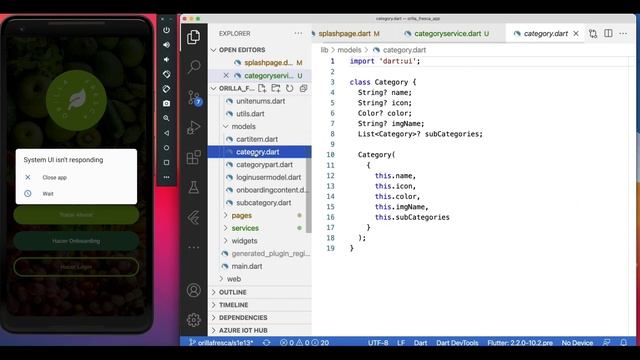This screenshot has height=360, width=640.
Task: Click emulator Overview square button
Action: coord(167,162)
